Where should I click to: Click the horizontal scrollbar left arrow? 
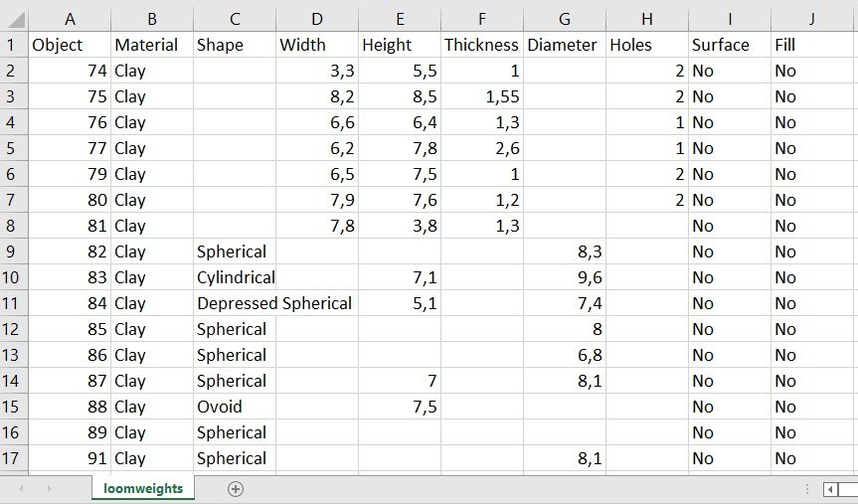pos(830,489)
